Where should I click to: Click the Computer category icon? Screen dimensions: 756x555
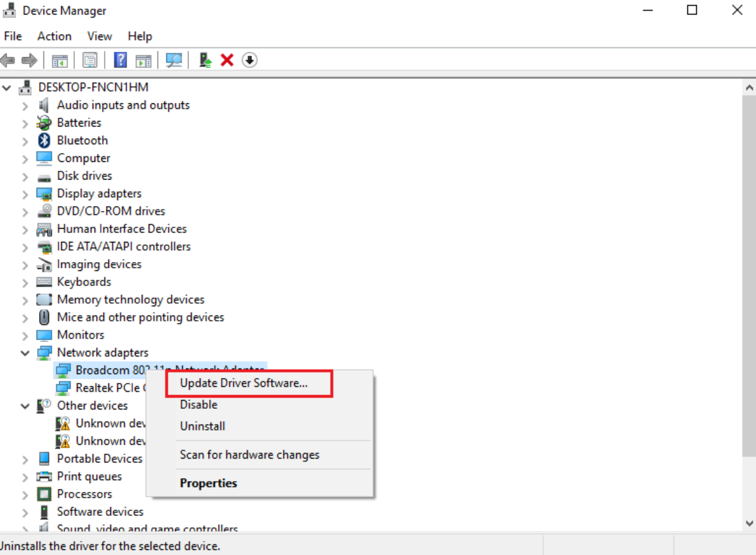pos(44,158)
